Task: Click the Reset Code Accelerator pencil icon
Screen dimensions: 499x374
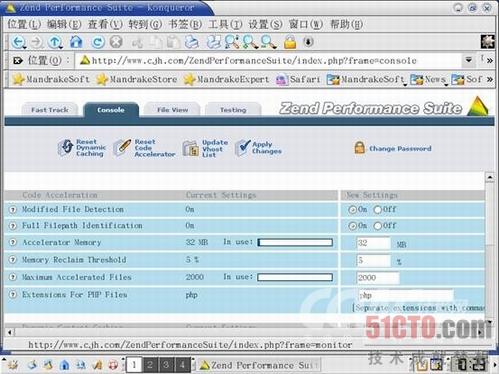Action: click(122, 148)
